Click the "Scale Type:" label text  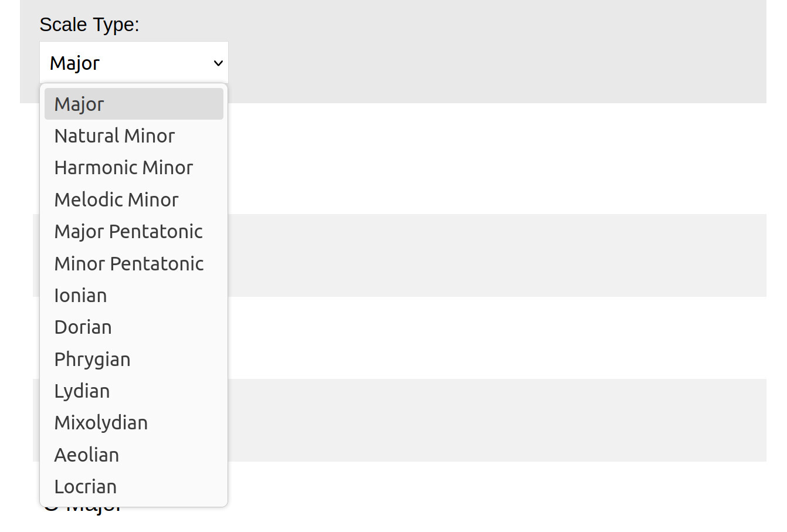(x=89, y=25)
